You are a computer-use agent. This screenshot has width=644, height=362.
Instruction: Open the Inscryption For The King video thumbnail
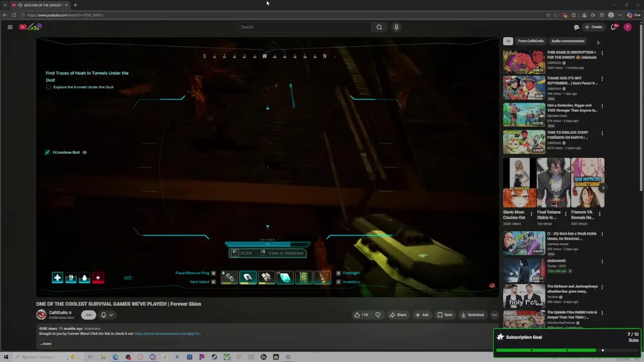524,62
